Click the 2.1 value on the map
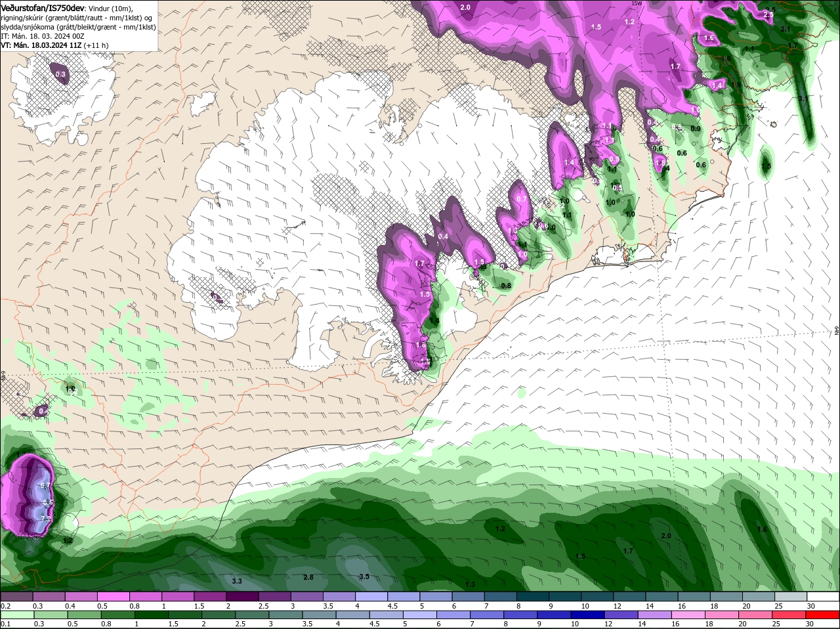The width and height of the screenshot is (840, 629). (786, 29)
